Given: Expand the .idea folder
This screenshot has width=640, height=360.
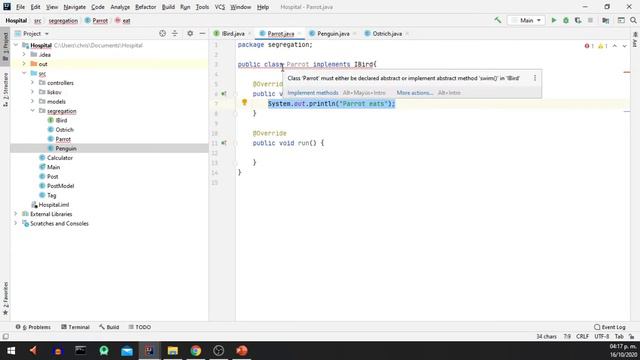Looking at the screenshot, I should pos(24,55).
